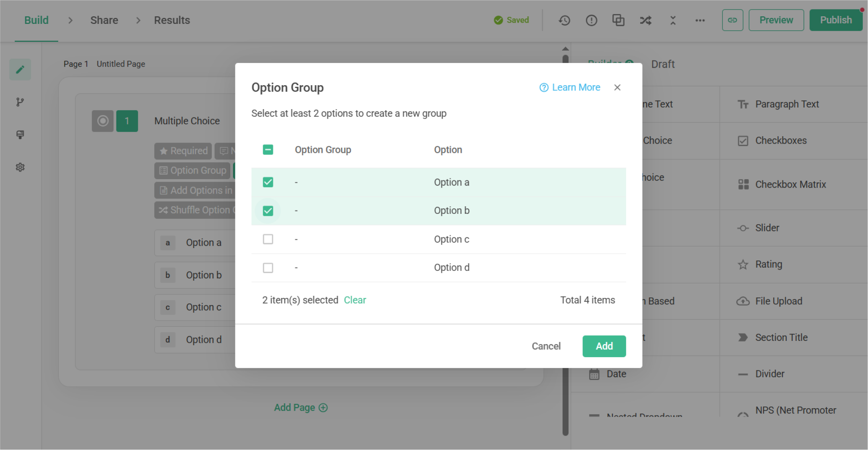Click the Checkboxes field icon
868x450 pixels.
click(743, 141)
